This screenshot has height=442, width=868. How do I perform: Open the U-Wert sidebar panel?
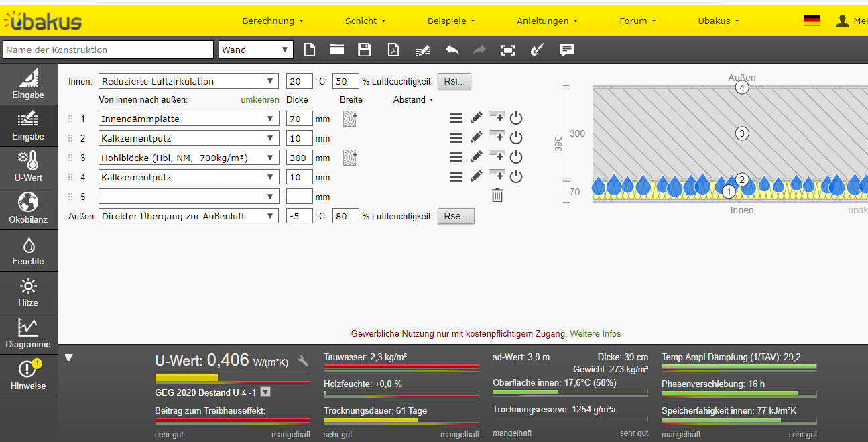pos(28,168)
